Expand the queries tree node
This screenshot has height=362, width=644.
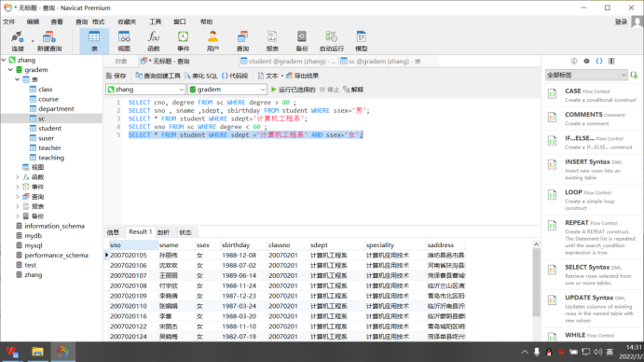18,197
